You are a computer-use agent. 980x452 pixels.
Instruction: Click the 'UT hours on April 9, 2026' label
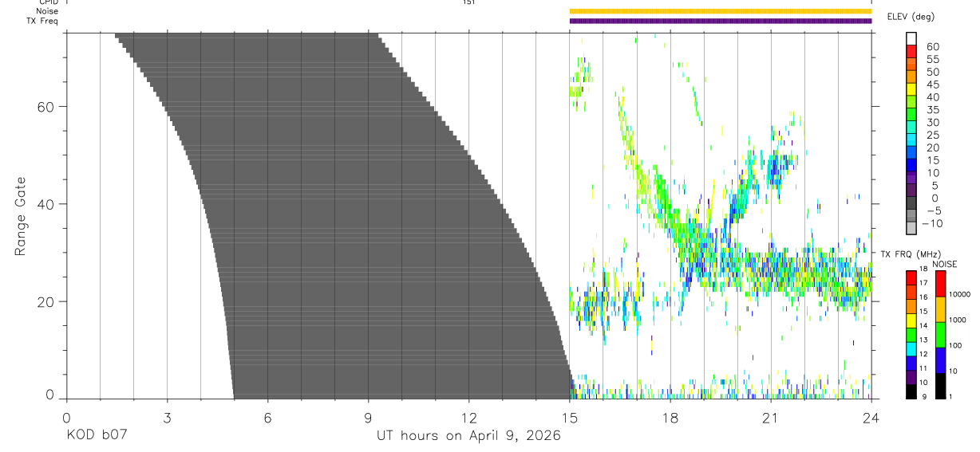click(468, 436)
